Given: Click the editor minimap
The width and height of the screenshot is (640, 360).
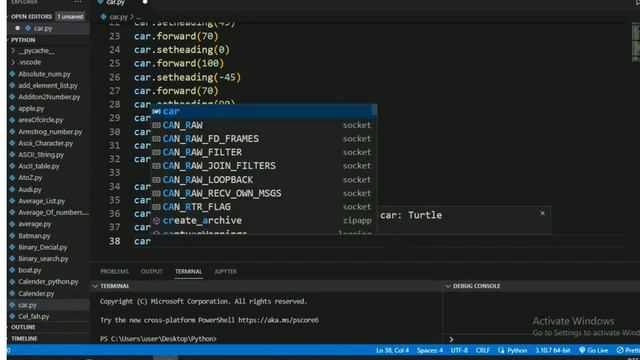Looking at the screenshot, I should coord(636,41).
